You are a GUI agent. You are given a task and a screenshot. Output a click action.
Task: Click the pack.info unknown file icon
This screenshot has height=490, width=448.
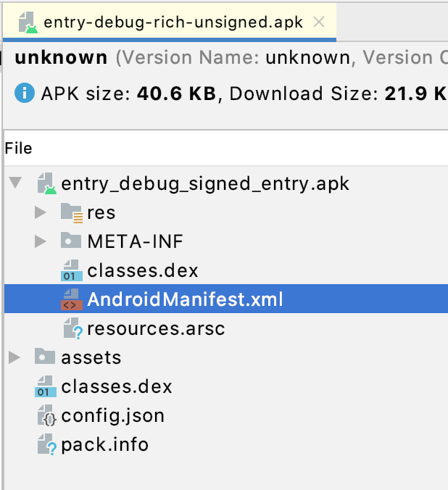(x=47, y=444)
